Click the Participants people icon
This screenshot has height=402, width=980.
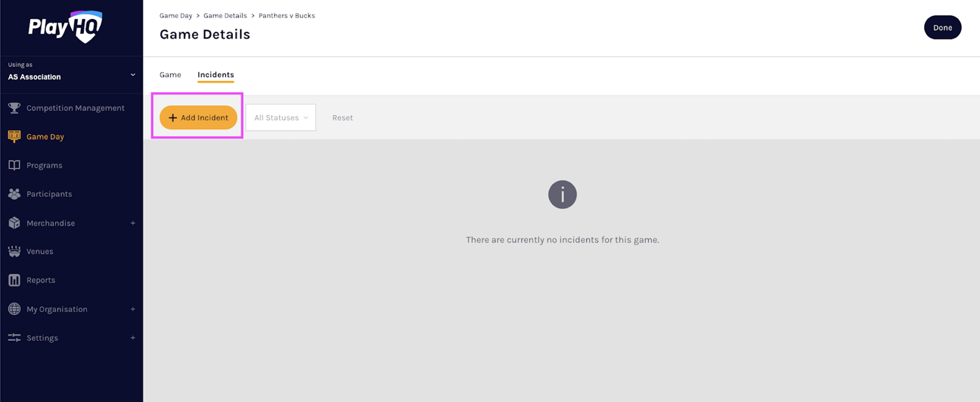click(15, 194)
